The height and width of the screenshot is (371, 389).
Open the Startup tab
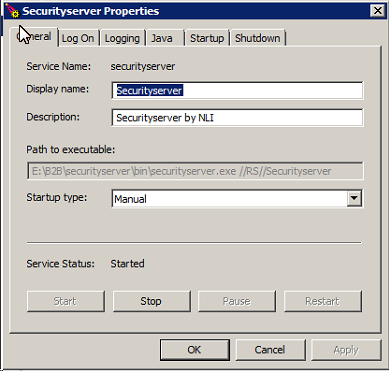point(207,38)
